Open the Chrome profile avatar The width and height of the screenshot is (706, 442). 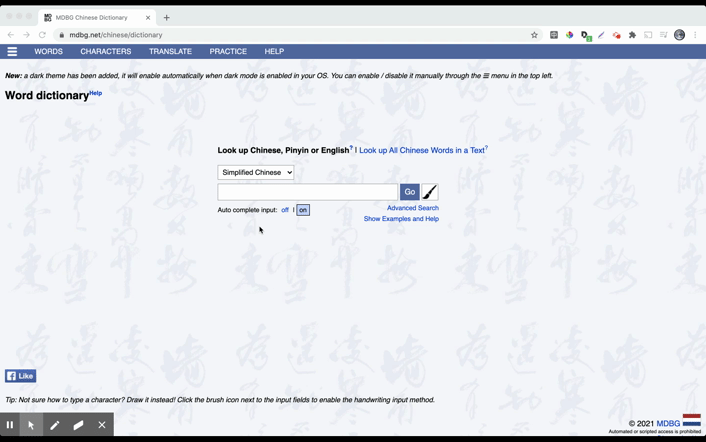(x=679, y=35)
